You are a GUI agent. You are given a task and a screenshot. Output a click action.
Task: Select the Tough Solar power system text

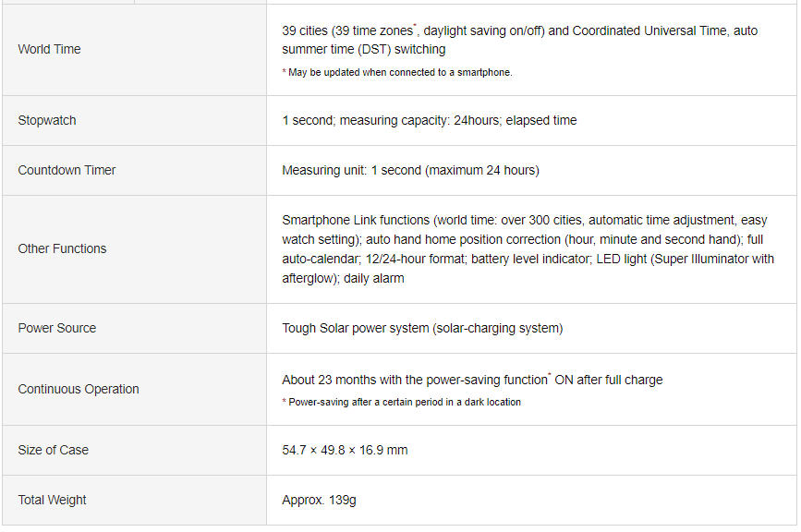(422, 328)
